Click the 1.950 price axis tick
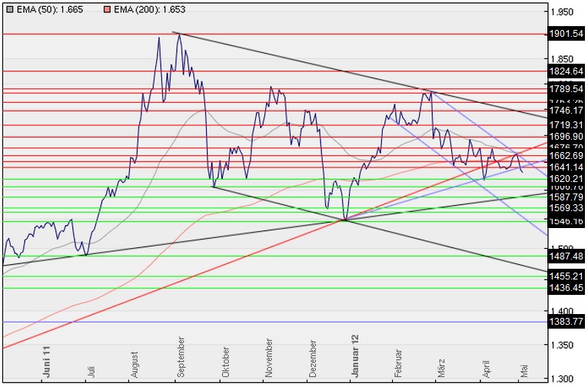 tap(565, 12)
